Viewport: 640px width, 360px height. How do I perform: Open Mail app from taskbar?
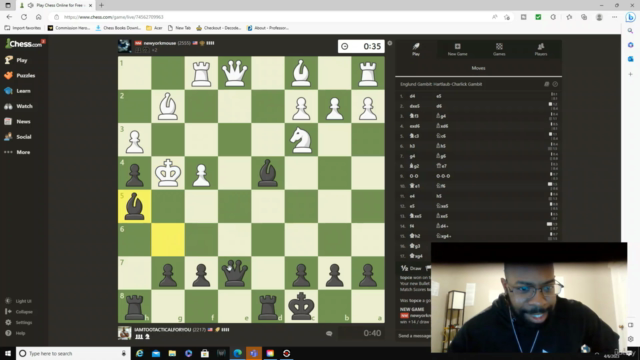point(156,353)
